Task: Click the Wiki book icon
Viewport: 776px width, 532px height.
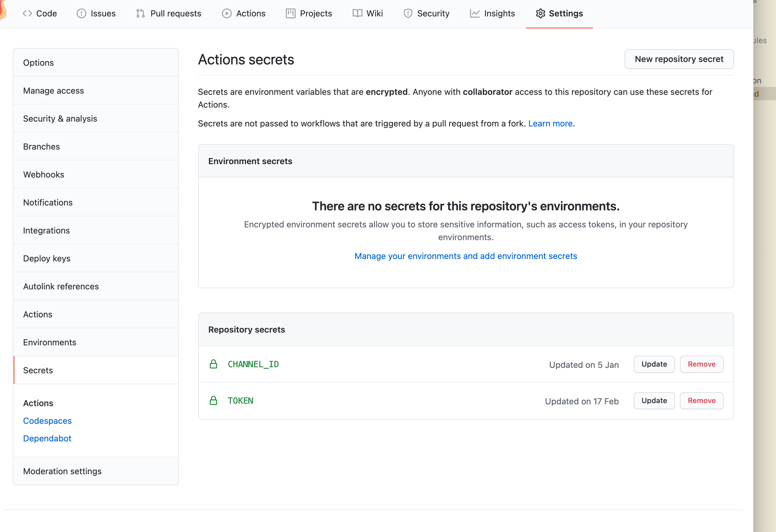Action: pos(357,13)
